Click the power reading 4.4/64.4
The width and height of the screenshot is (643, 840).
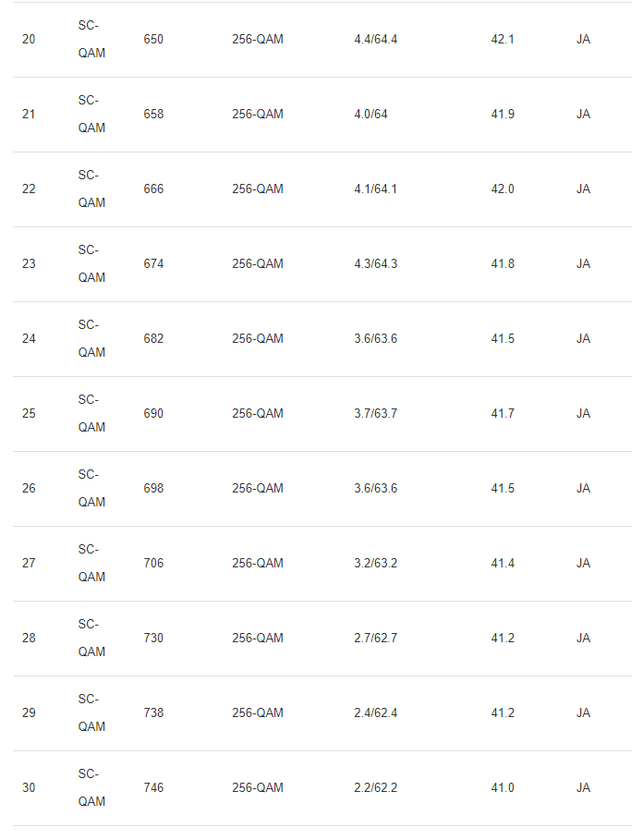(375, 40)
